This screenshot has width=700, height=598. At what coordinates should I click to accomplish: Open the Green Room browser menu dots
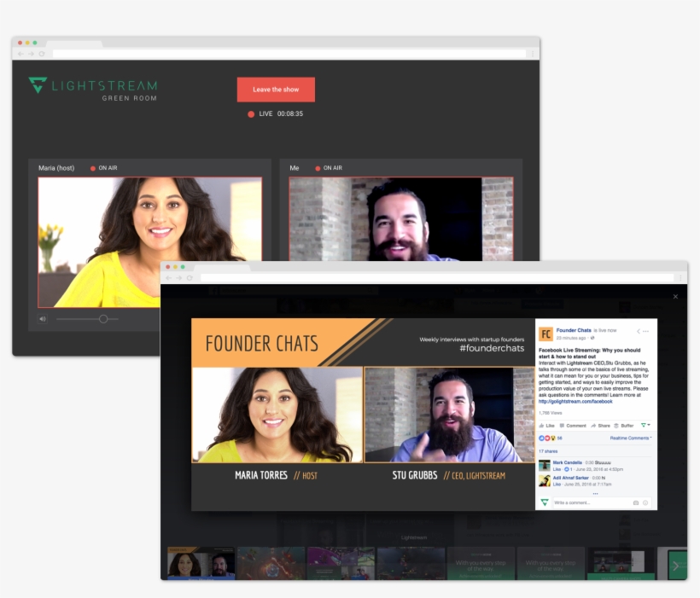coord(532,54)
